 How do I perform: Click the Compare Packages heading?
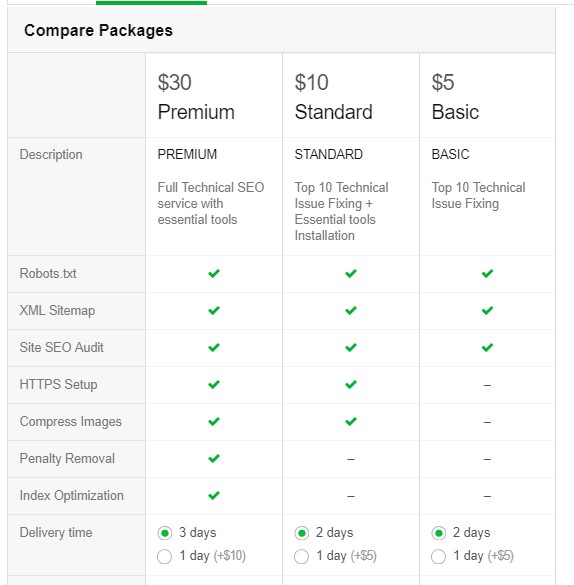(98, 30)
